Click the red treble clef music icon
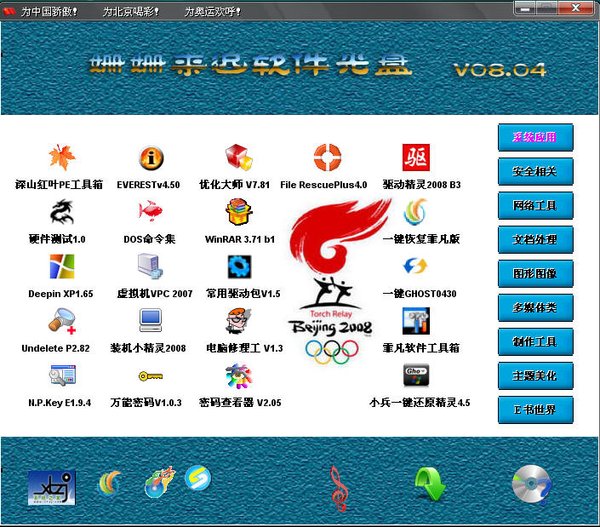The image size is (600, 527). tap(338, 489)
